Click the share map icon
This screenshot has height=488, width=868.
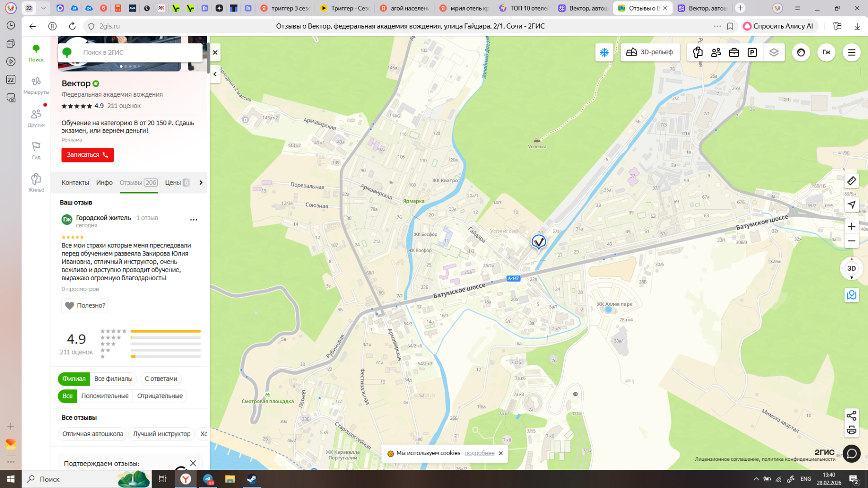point(851,416)
